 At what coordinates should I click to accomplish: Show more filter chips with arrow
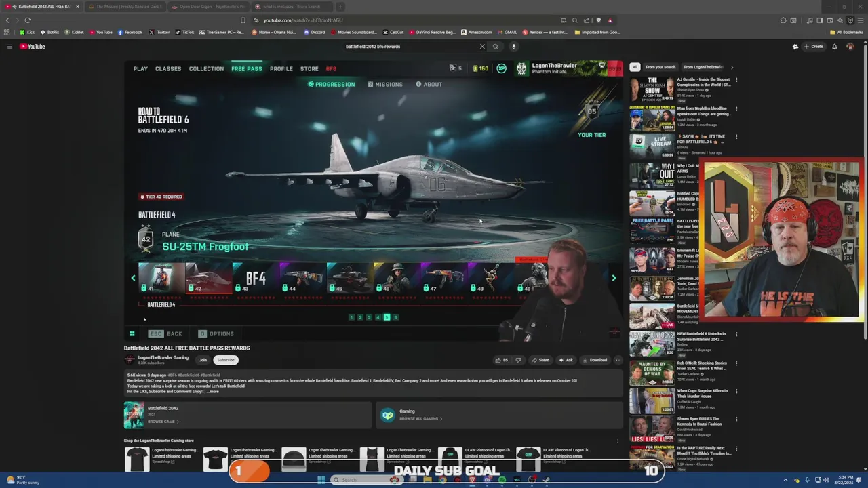(x=732, y=67)
